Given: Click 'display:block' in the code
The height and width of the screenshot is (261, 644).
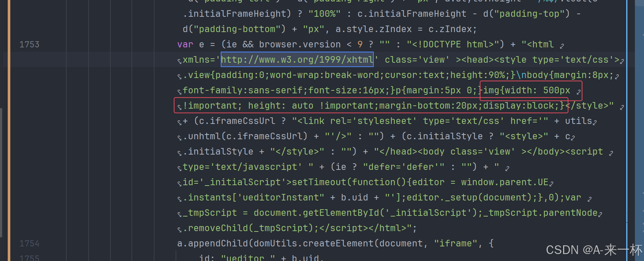Looking at the screenshot, I should tap(518, 105).
